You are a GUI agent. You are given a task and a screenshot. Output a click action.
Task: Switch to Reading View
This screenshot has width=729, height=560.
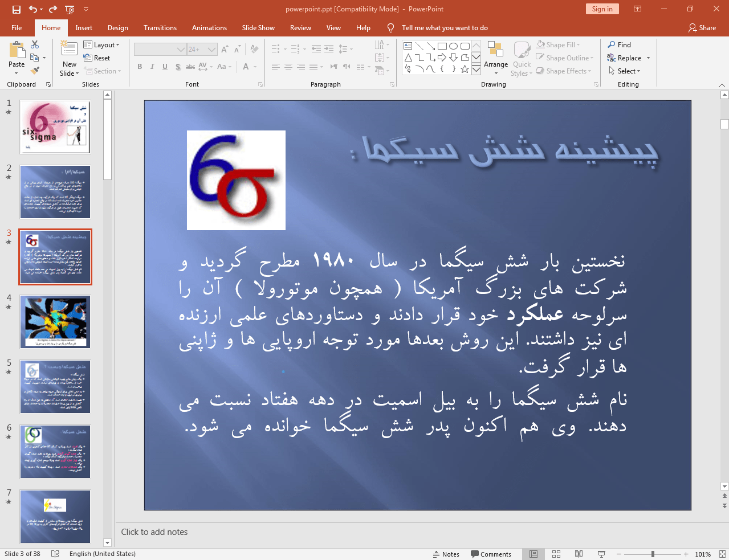(x=579, y=554)
